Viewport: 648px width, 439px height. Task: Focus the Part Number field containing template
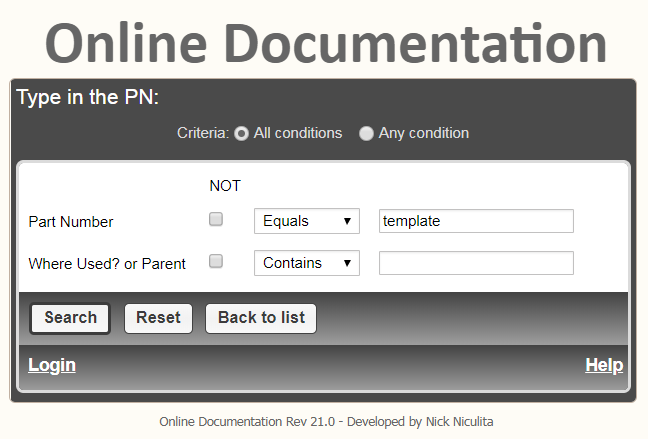coord(476,221)
